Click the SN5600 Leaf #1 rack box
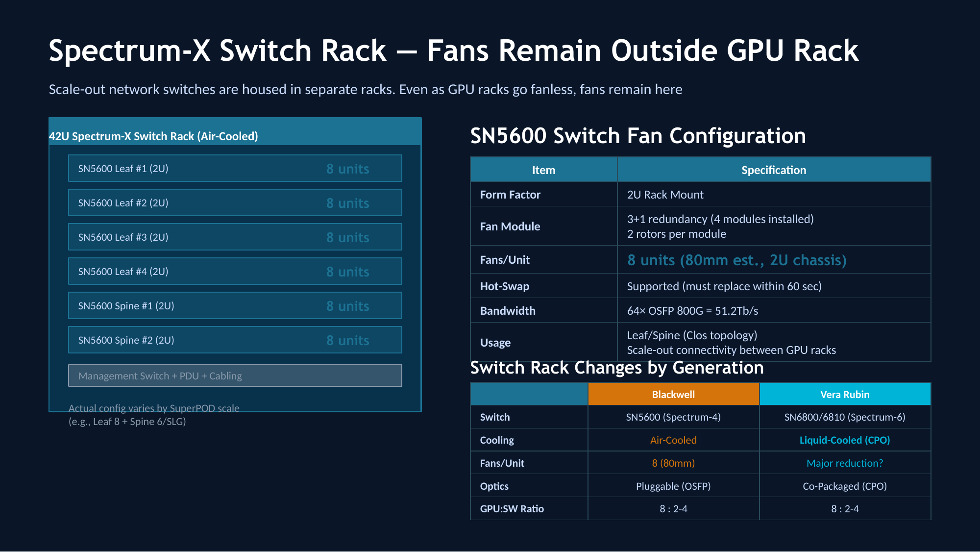 [235, 169]
